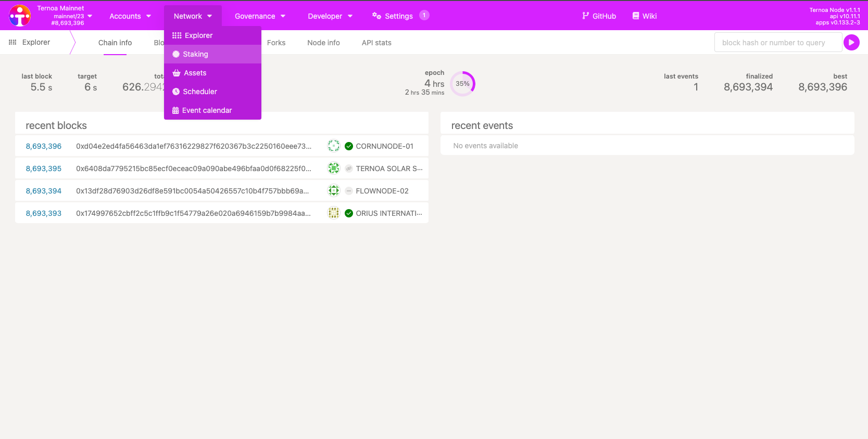Select Staking from Network menu

(195, 54)
